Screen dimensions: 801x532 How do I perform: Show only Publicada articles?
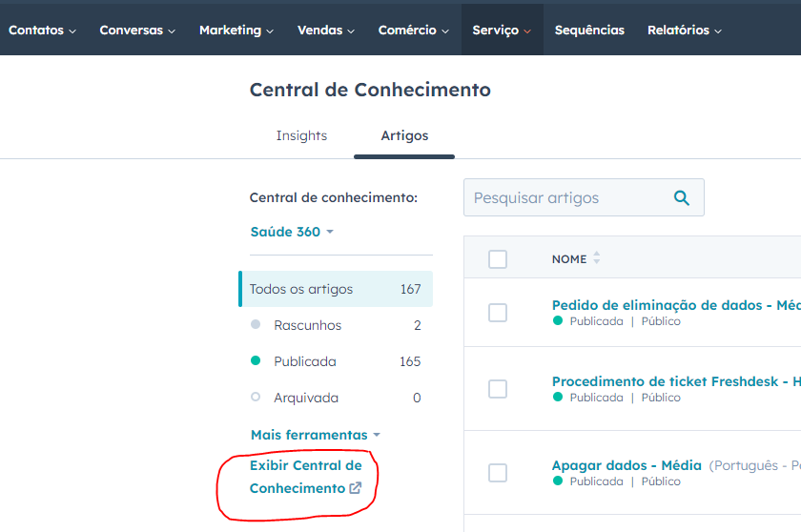click(304, 361)
